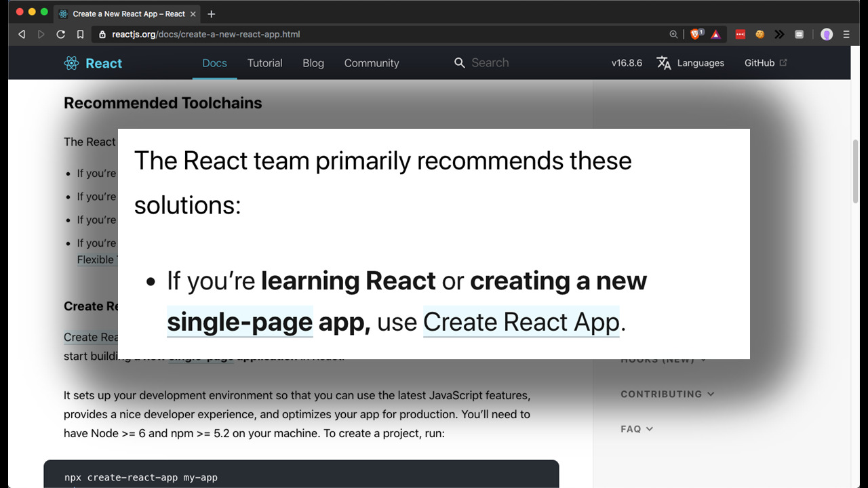This screenshot has height=488, width=868.
Task: Click the padlock site-security icon
Action: point(103,34)
